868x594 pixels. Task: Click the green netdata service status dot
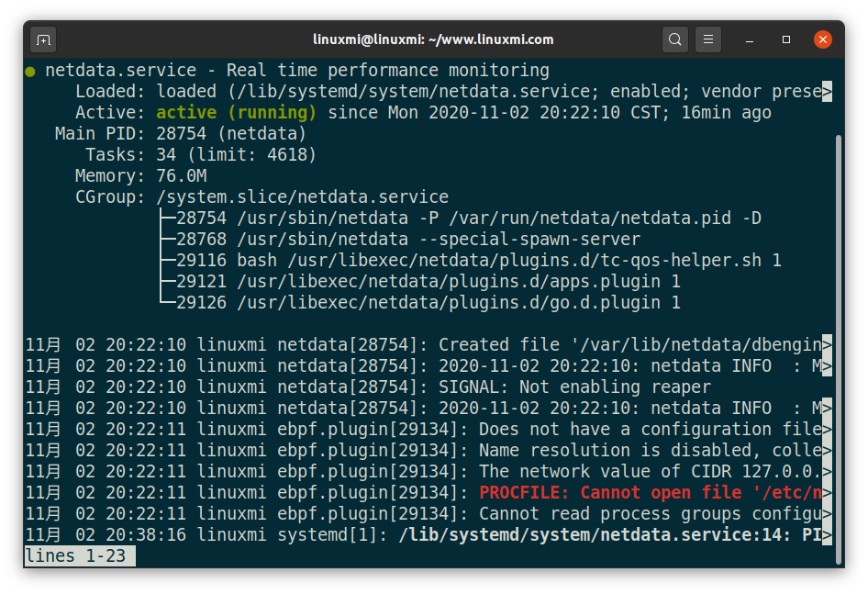click(x=30, y=71)
